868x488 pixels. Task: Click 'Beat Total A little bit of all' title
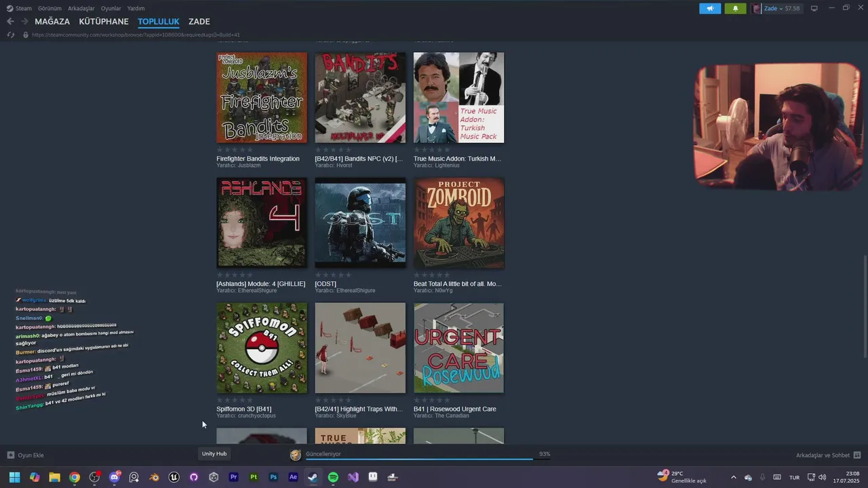pos(458,284)
